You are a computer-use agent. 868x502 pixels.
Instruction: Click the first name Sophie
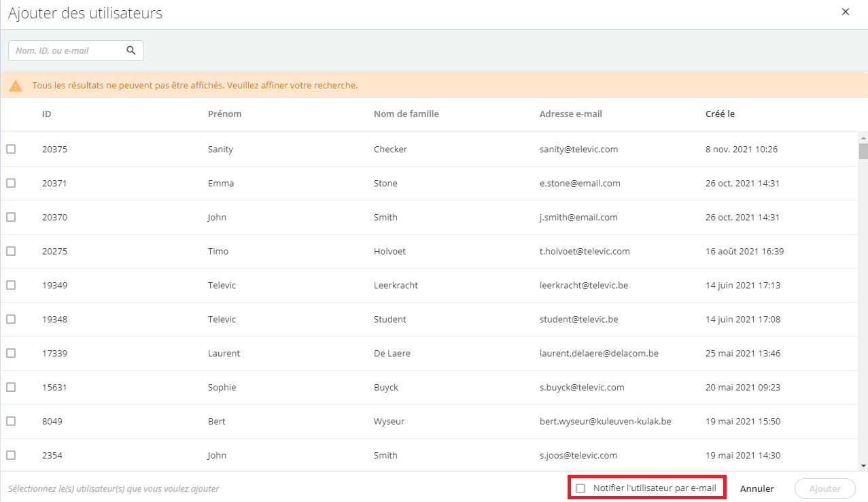point(222,387)
